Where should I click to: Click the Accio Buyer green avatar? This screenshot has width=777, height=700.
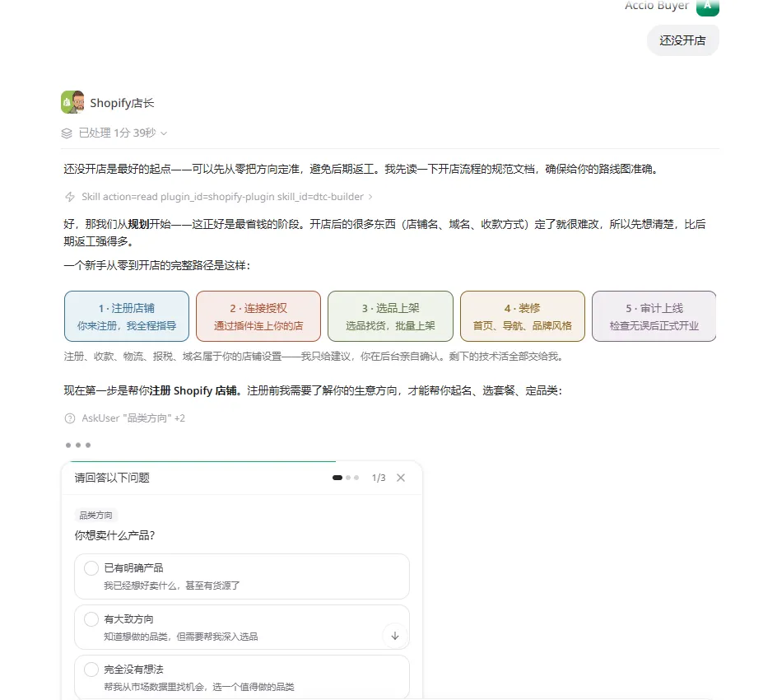707,7
